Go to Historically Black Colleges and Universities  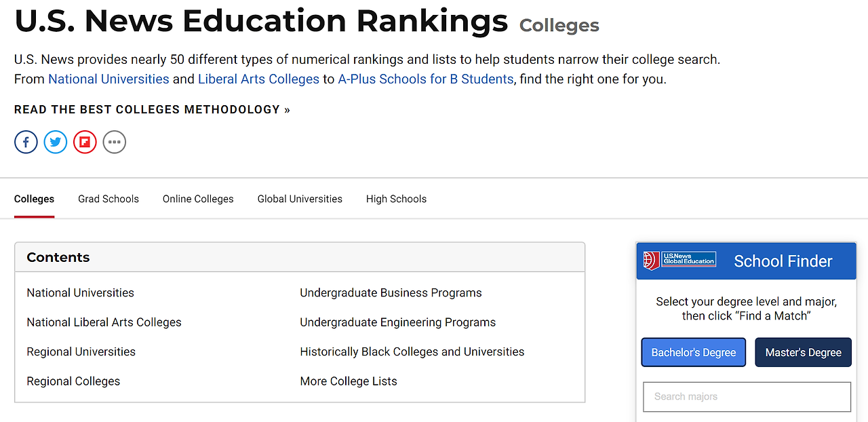[412, 351]
